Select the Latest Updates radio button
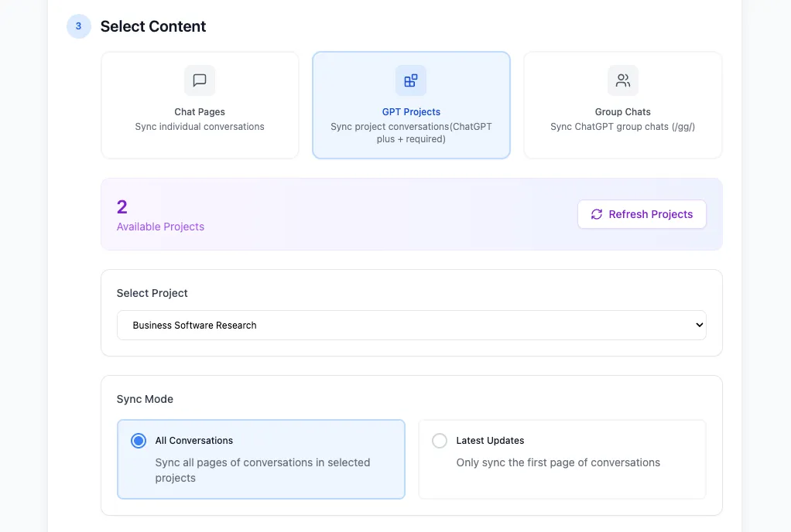 tap(440, 441)
